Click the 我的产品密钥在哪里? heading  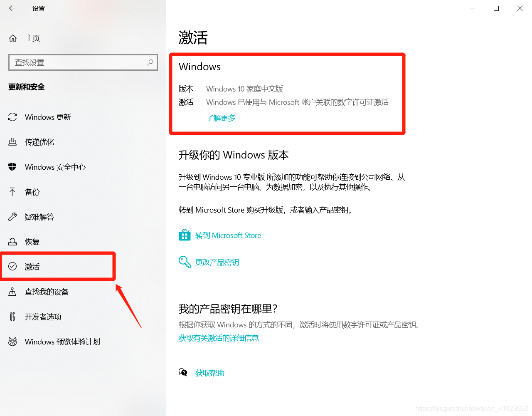tap(228, 309)
